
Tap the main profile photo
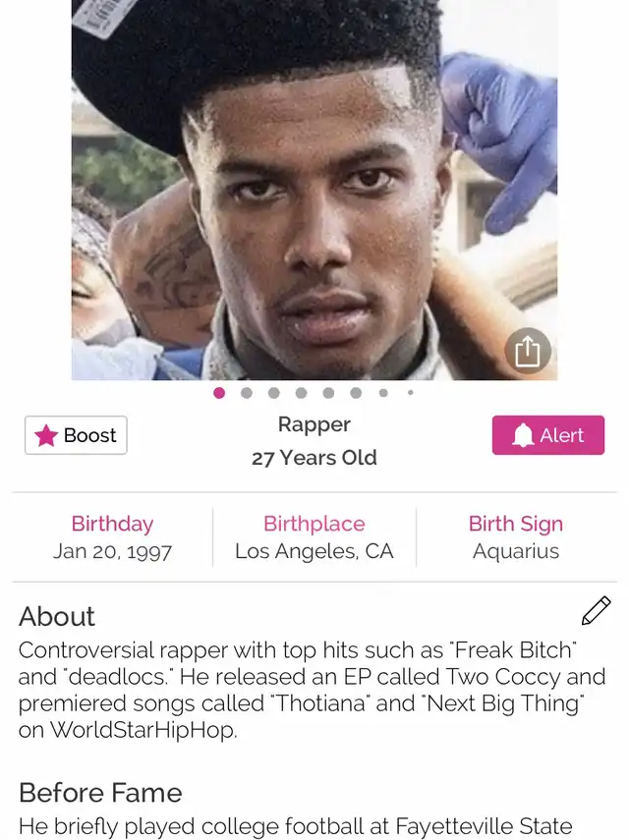(314, 190)
